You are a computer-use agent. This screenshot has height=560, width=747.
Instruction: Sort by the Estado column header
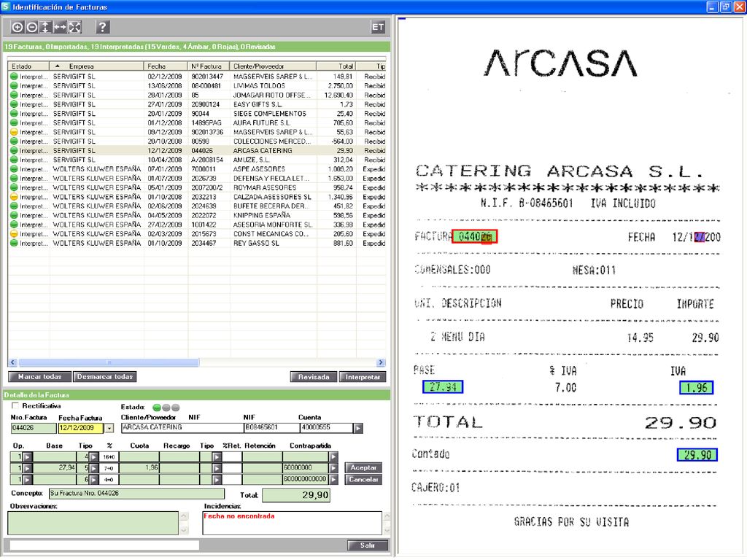pos(28,66)
